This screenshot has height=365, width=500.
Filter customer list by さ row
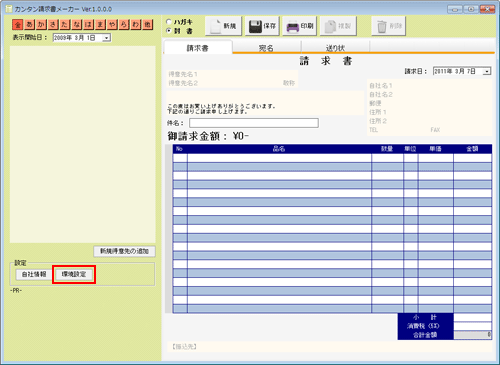(53, 24)
